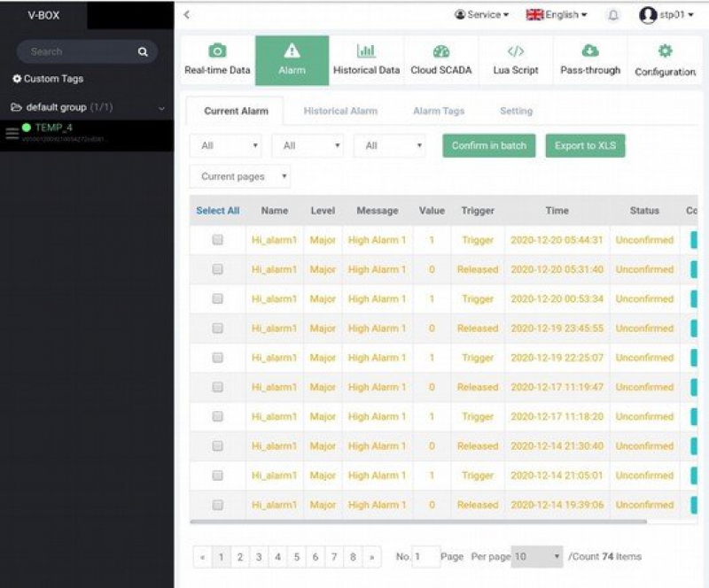Click the notification bell icon
709x588 pixels.
point(612,15)
